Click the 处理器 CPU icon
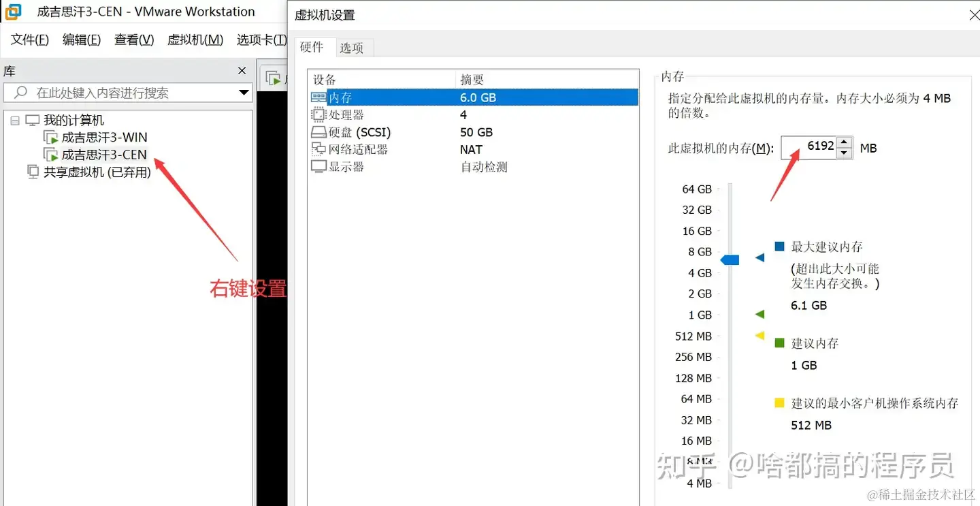The image size is (980, 506). (318, 115)
